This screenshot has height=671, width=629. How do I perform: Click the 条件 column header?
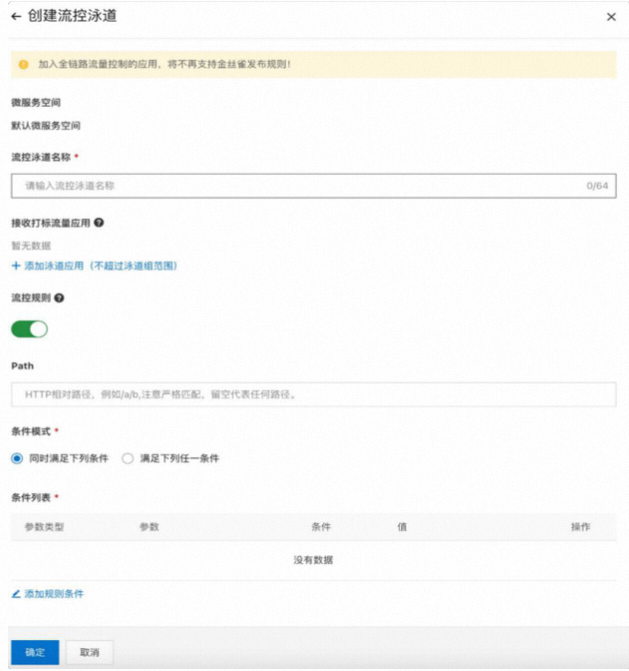point(321,527)
